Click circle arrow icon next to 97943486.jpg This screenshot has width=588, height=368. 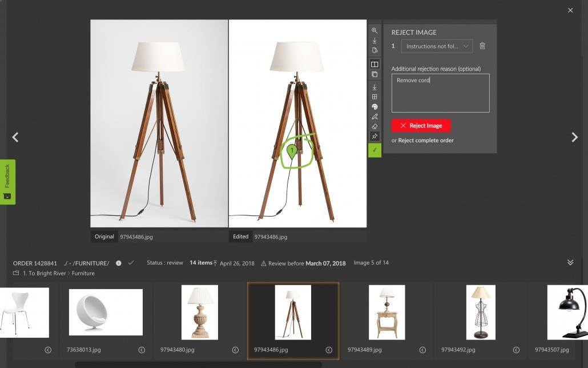329,350
